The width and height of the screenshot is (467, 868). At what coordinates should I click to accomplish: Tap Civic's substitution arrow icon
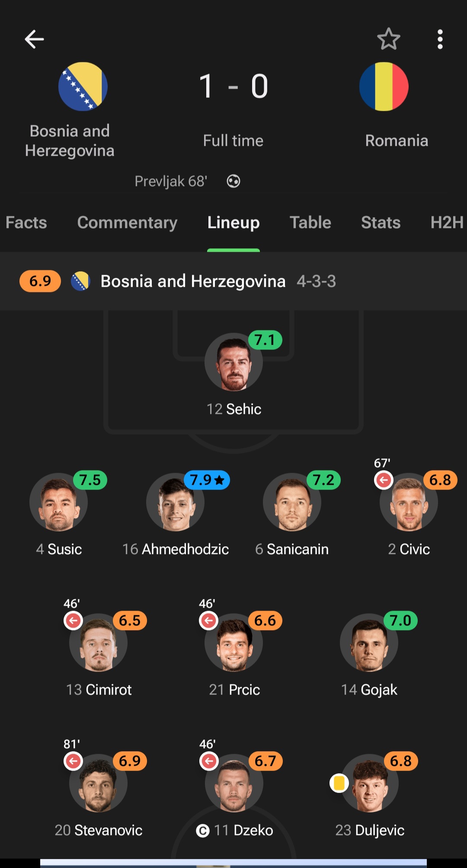click(x=384, y=480)
